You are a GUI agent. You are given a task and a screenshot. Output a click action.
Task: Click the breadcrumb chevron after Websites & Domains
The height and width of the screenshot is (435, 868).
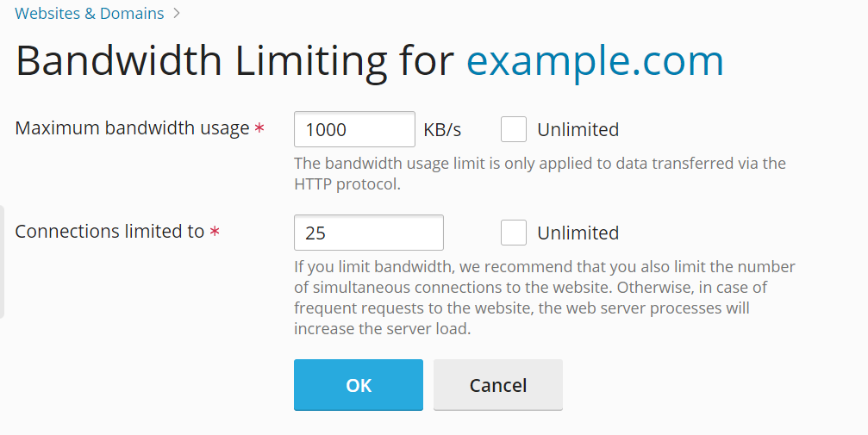tap(177, 14)
